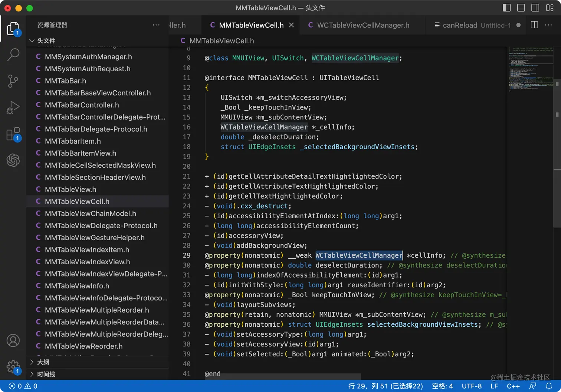
Task: Click the C++ language mode button
Action: (513, 386)
